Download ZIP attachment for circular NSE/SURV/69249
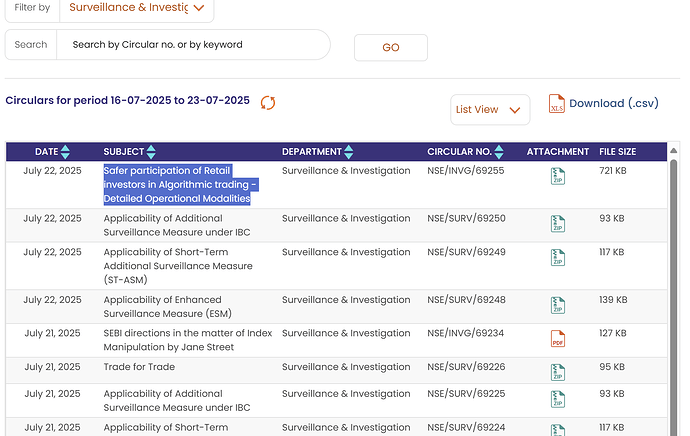Image resolution: width=690 pixels, height=436 pixels. click(x=557, y=258)
